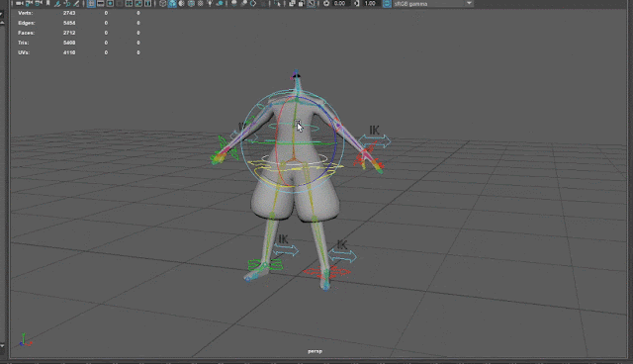Click the 'Verts:' heads-up display row

click(79, 13)
